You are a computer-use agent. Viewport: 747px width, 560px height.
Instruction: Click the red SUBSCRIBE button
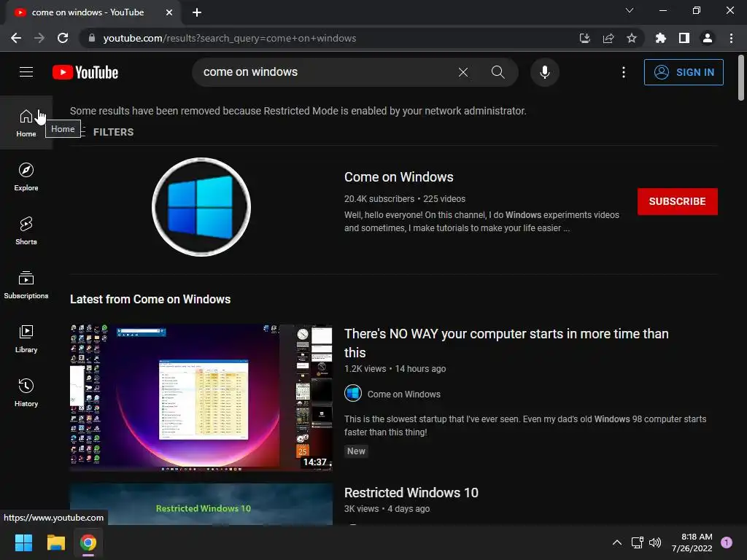678,201
